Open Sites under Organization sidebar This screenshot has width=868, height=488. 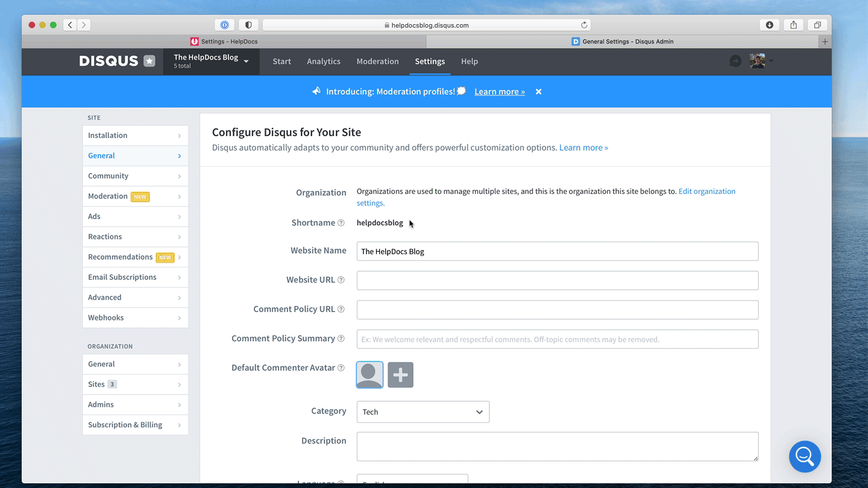point(135,384)
